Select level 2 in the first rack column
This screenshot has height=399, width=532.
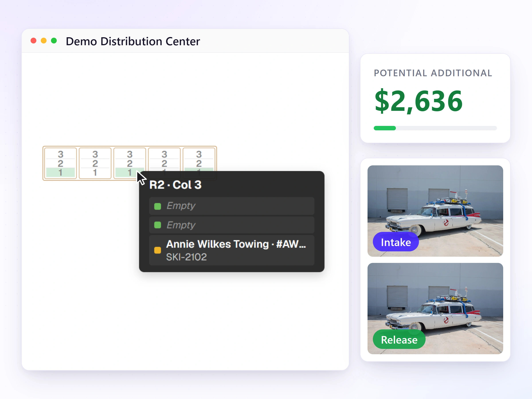[x=60, y=163]
